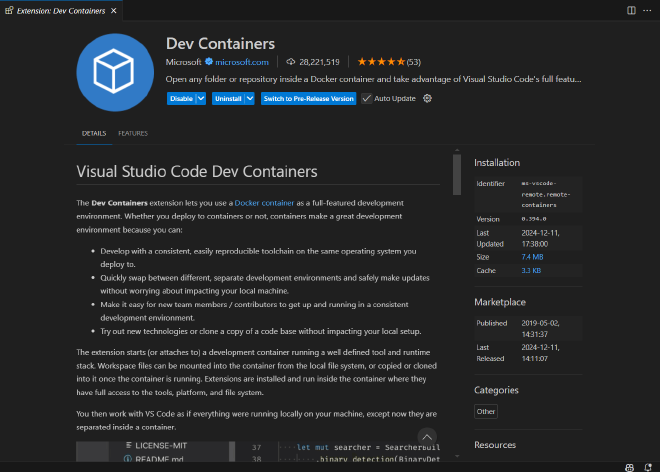Open the microsoft.com publisher link
Viewport: 660px width, 472px height.
click(242, 62)
